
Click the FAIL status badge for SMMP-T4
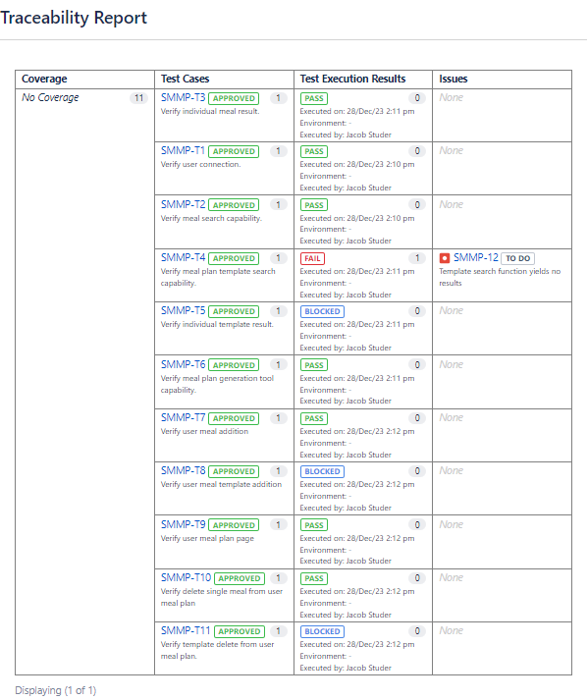pyautogui.click(x=312, y=258)
